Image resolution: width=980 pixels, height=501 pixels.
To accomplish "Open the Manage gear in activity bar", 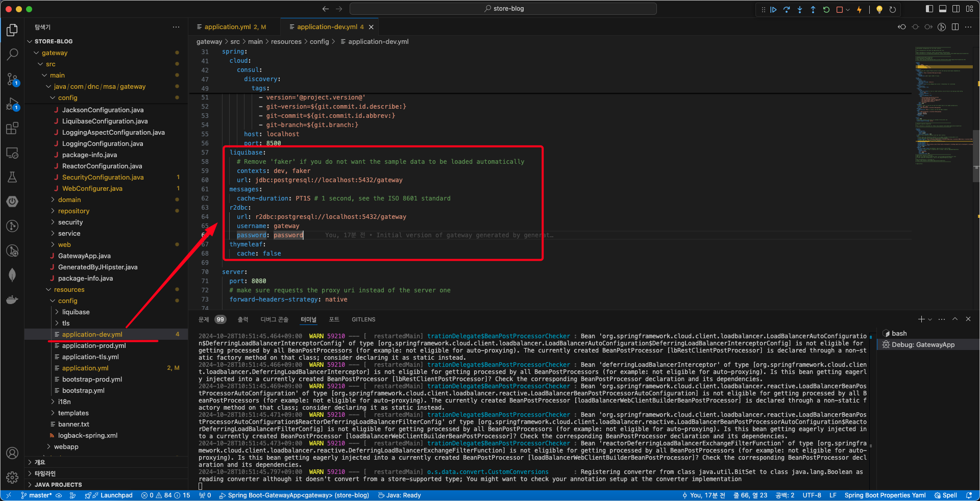I will [12, 478].
